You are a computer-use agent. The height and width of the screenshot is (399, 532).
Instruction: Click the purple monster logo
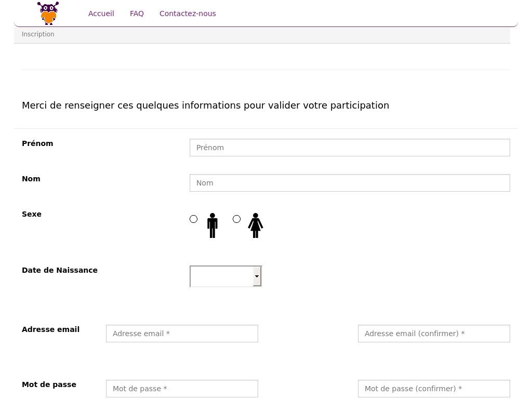point(48,14)
